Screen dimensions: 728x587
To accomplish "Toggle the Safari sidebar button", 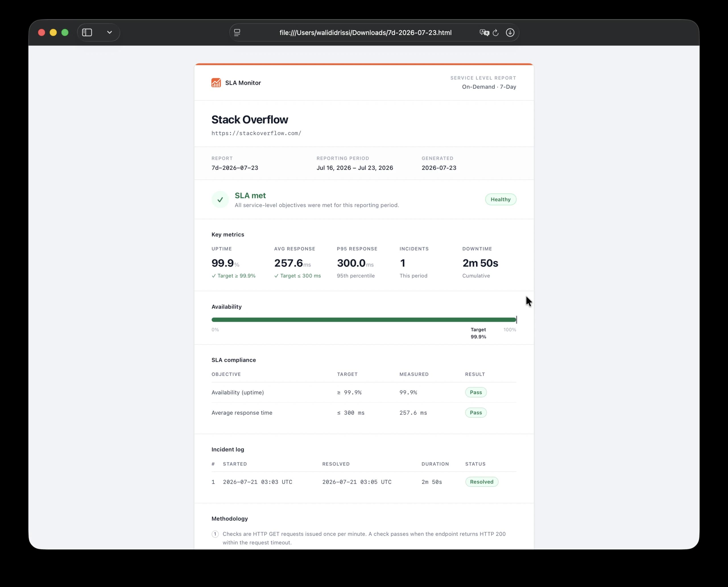I will click(x=87, y=32).
